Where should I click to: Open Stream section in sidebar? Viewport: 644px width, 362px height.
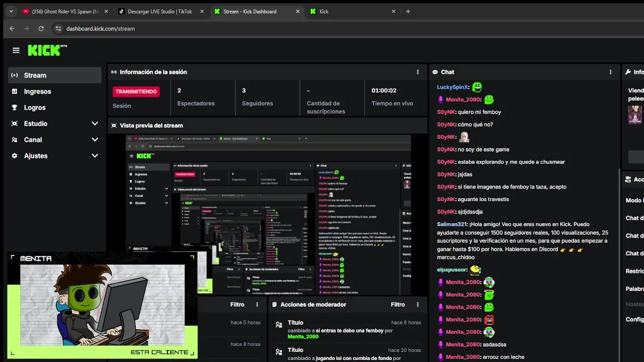[55, 75]
